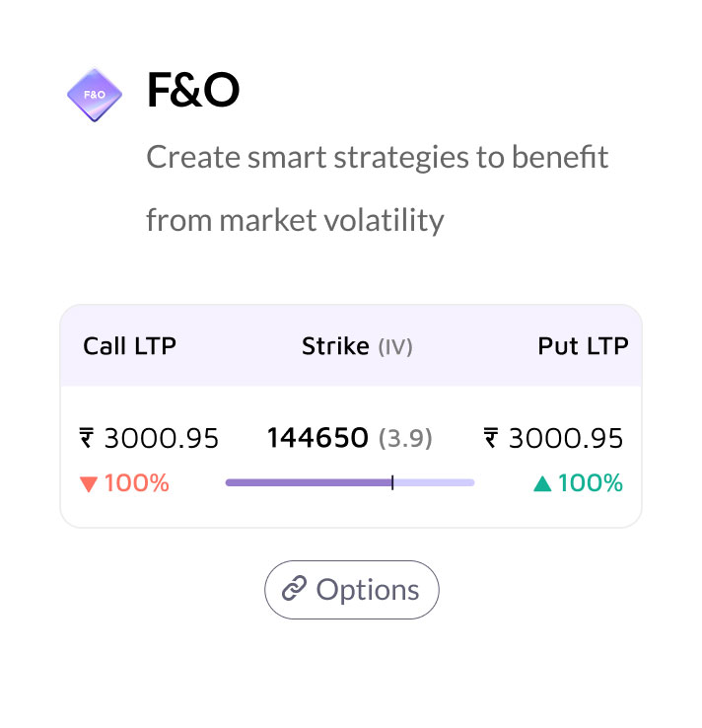Click the red downward triangle icon
Viewport: 702px width, 728px height.
pyautogui.click(x=89, y=484)
